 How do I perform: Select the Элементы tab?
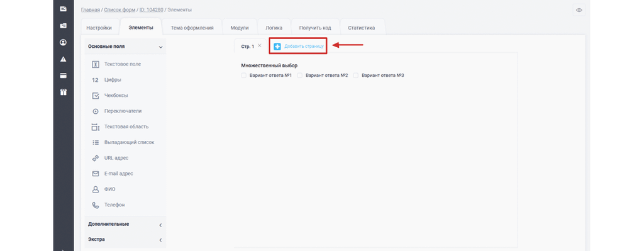click(x=141, y=28)
